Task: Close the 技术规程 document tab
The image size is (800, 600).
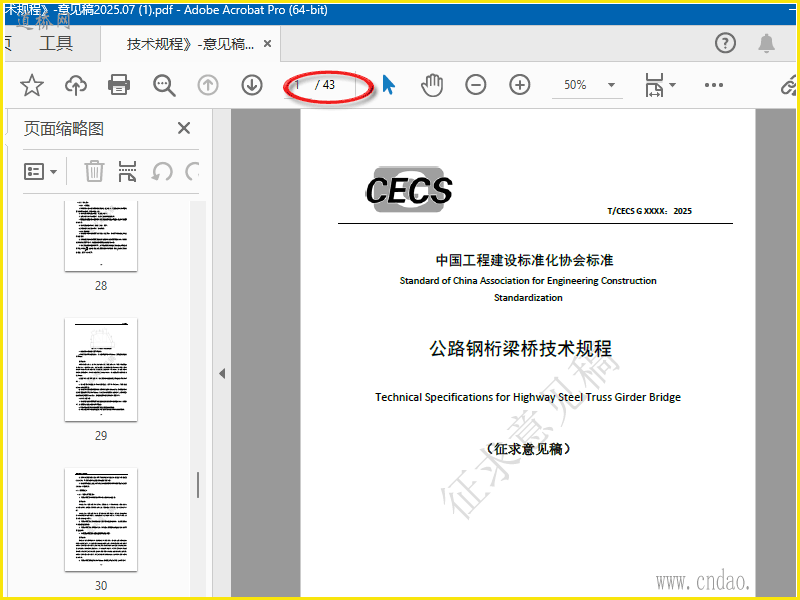Action: point(267,44)
